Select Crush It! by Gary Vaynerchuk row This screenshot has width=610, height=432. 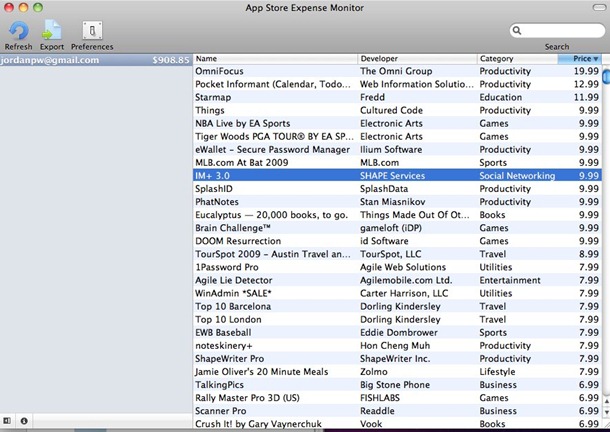(397, 424)
